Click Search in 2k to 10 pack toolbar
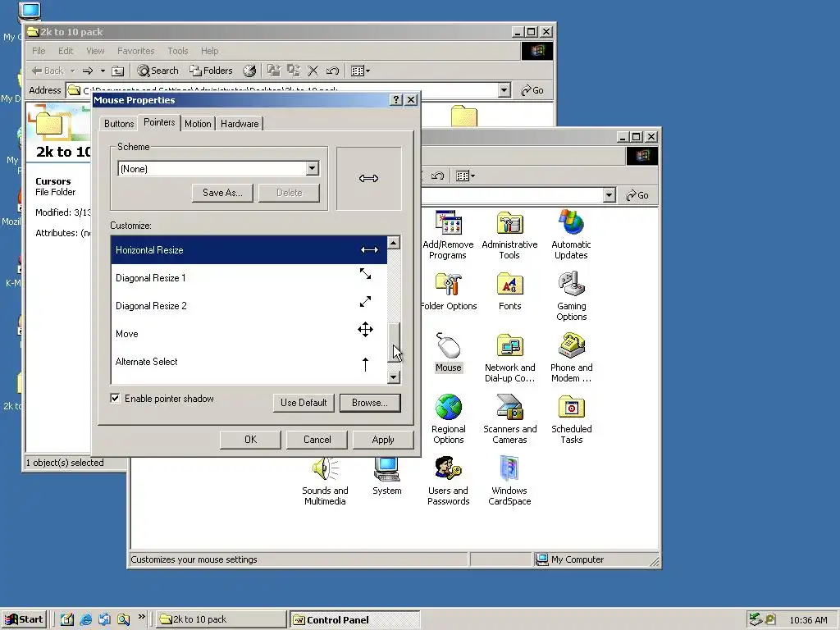This screenshot has height=630, width=840. point(158,71)
